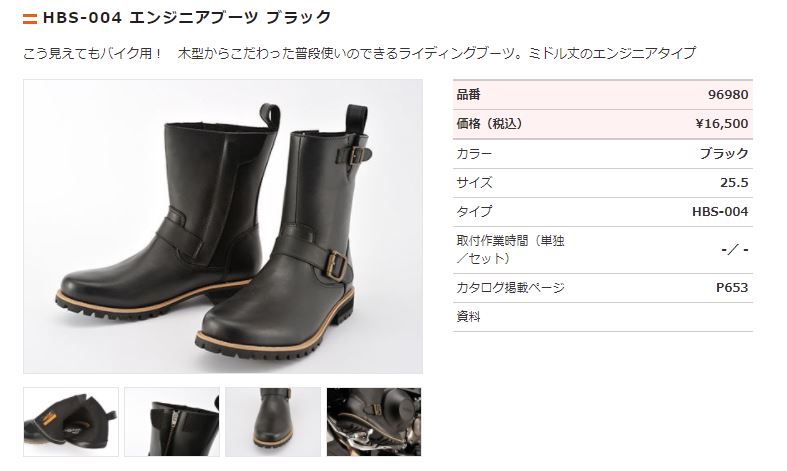Viewport: 787px width, 471px height.
Task: Click the catalog page value P653
Action: (732, 288)
